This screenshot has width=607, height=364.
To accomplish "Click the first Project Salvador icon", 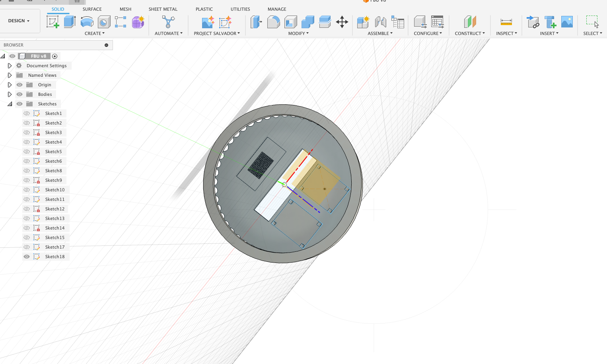I will [x=208, y=22].
